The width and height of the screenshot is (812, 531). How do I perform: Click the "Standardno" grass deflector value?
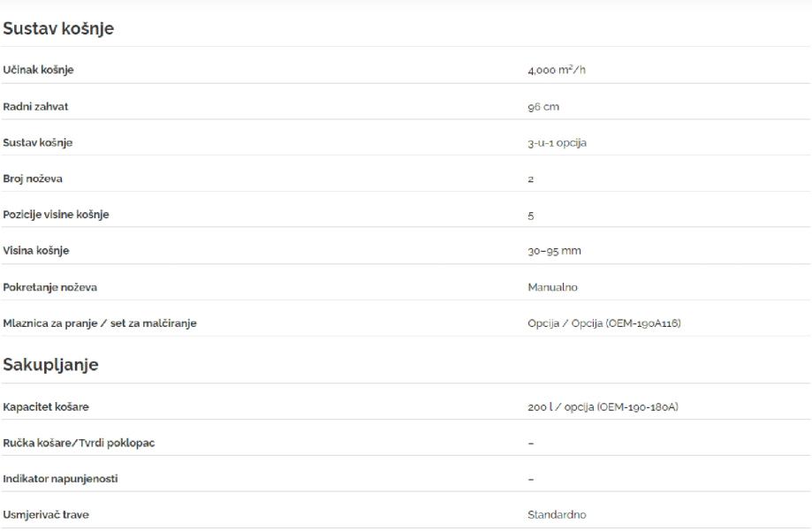click(557, 514)
